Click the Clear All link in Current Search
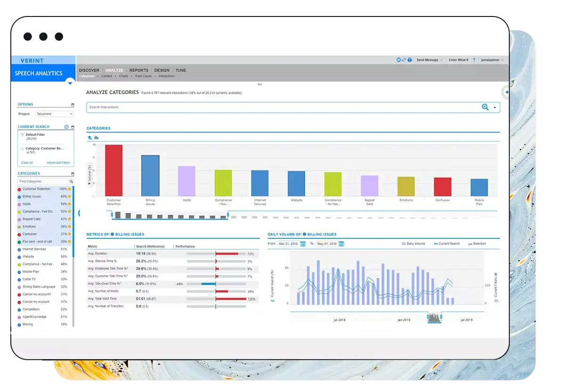Screen dimensions: 570x392 click(27, 162)
